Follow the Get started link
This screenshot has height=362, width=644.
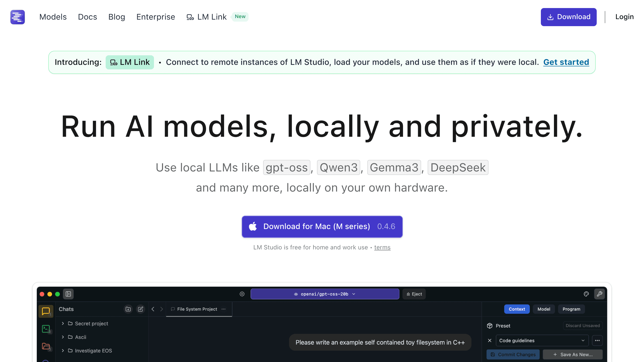click(566, 62)
